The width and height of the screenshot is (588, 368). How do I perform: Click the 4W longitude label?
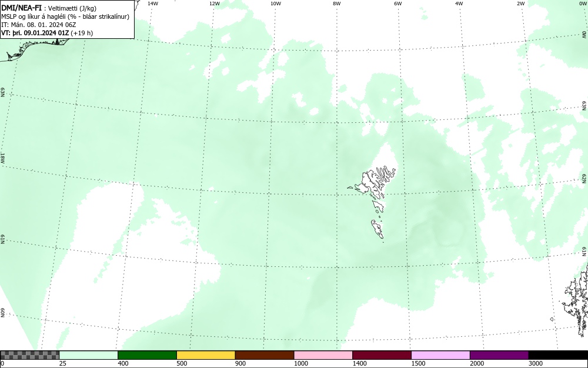[x=459, y=4]
